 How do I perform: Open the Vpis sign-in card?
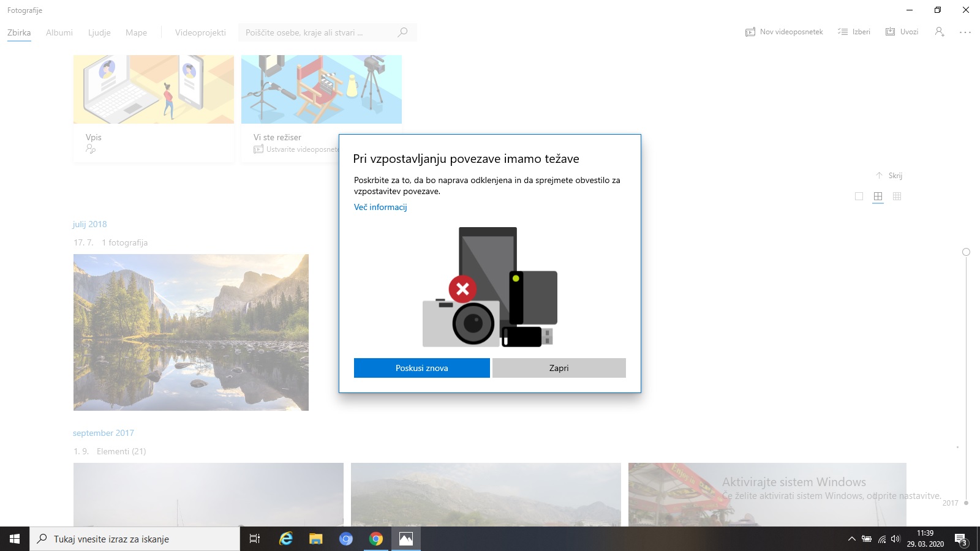[154, 108]
